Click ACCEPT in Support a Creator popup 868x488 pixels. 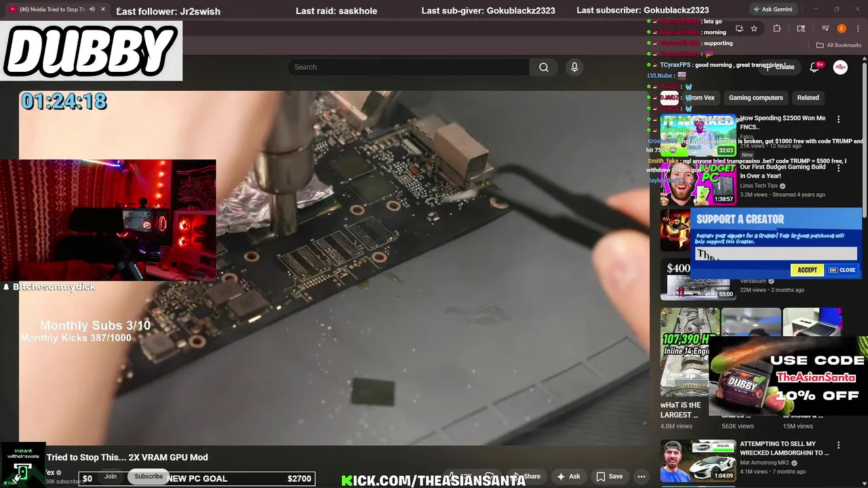click(x=807, y=270)
